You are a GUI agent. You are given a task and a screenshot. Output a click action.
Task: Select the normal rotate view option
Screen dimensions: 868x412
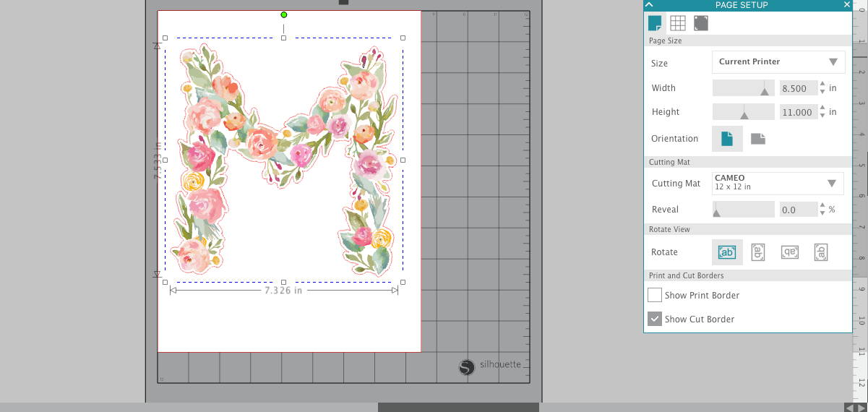727,252
